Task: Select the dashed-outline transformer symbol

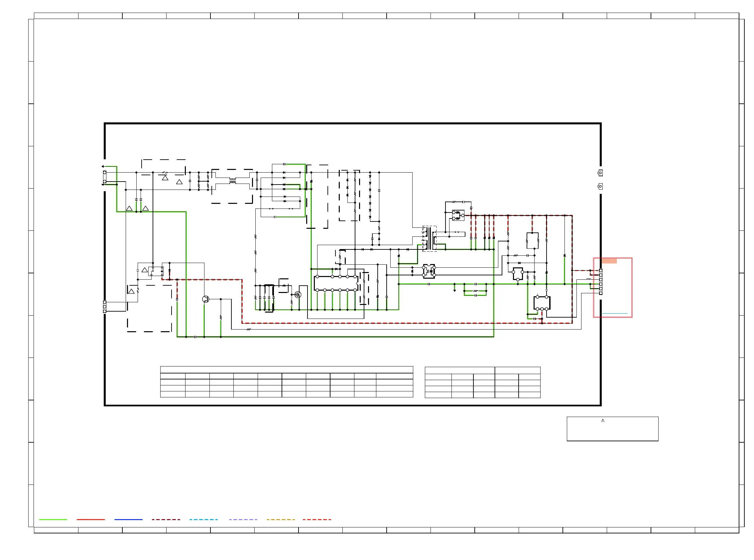Action: pos(429,239)
